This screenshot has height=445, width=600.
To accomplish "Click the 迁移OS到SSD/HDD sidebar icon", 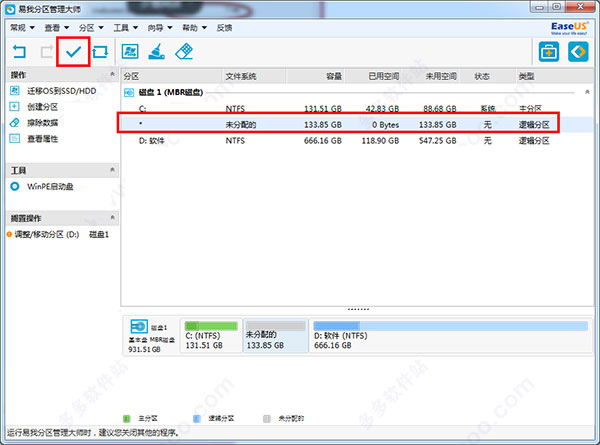I will point(14,91).
